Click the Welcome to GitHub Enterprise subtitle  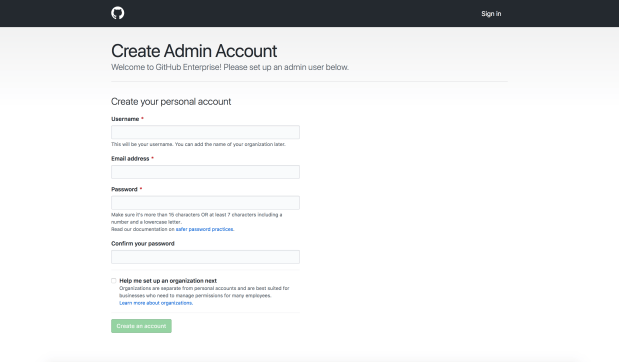pyautogui.click(x=230, y=67)
